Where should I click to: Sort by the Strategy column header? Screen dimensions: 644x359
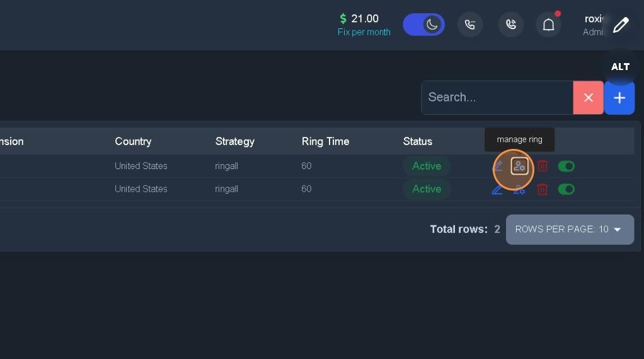click(x=234, y=141)
